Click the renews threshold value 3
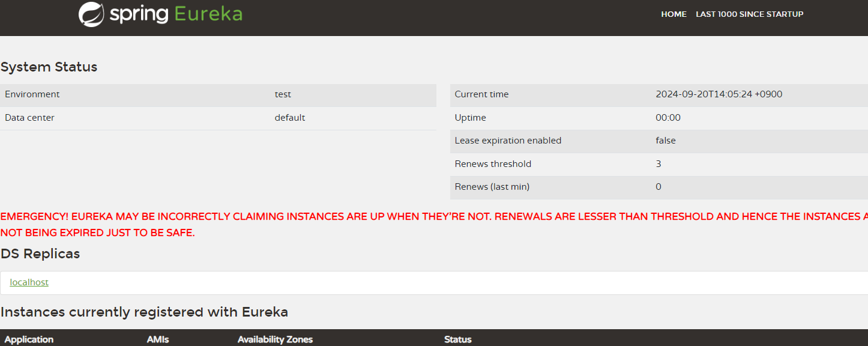Image resolution: width=868 pixels, height=346 pixels. (659, 164)
